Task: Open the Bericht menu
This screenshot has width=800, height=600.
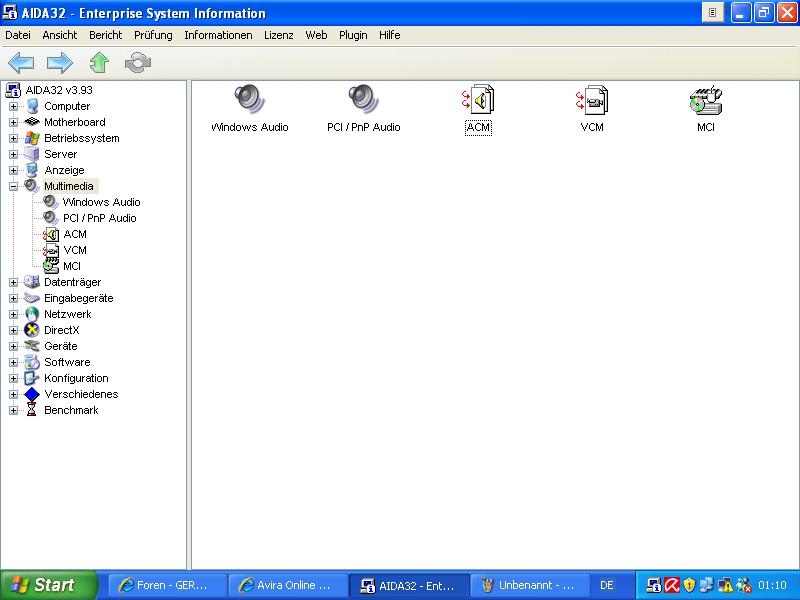Action: (106, 35)
